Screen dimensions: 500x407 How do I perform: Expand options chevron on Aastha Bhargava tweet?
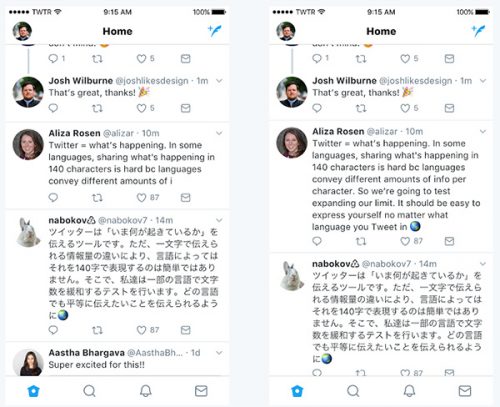click(x=219, y=353)
